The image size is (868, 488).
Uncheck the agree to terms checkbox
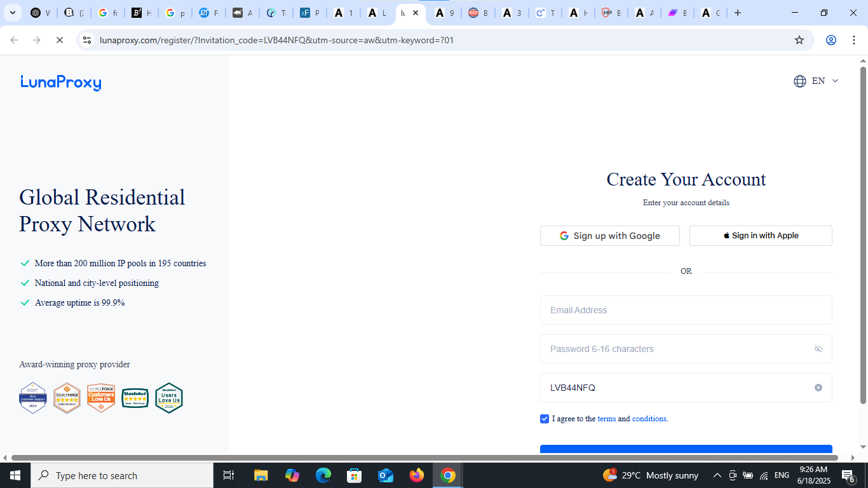tap(545, 419)
